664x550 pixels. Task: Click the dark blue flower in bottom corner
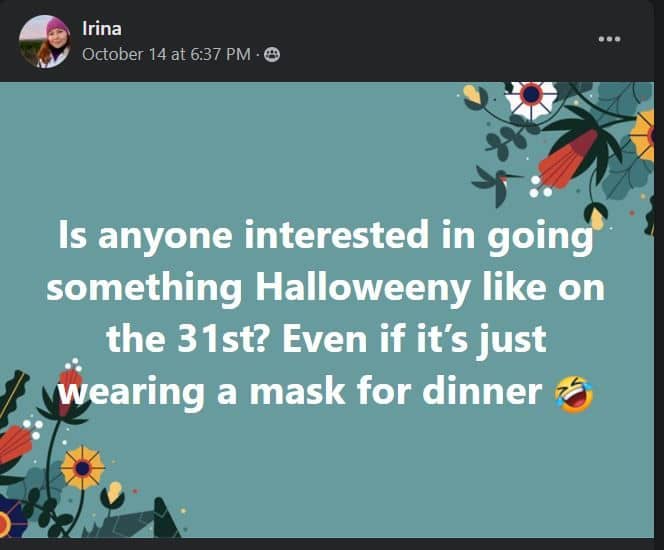point(12,517)
